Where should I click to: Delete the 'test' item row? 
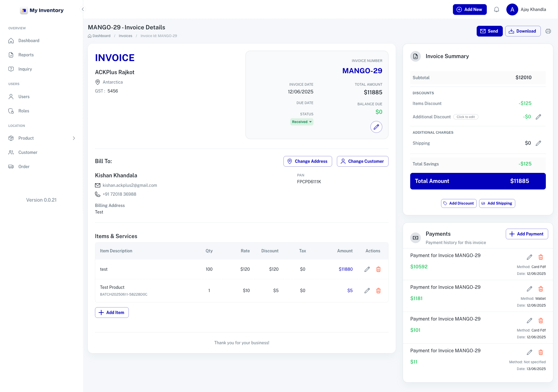[378, 269]
